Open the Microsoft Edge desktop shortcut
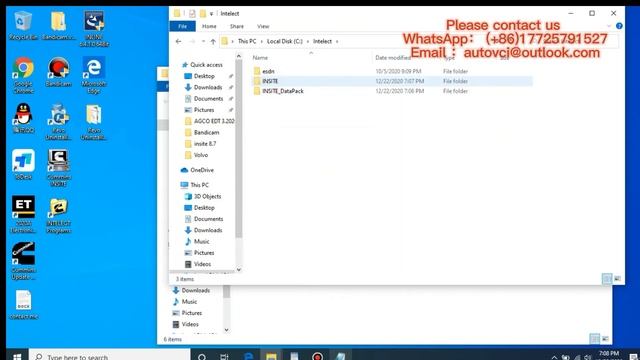The height and width of the screenshot is (360, 640). tap(93, 75)
